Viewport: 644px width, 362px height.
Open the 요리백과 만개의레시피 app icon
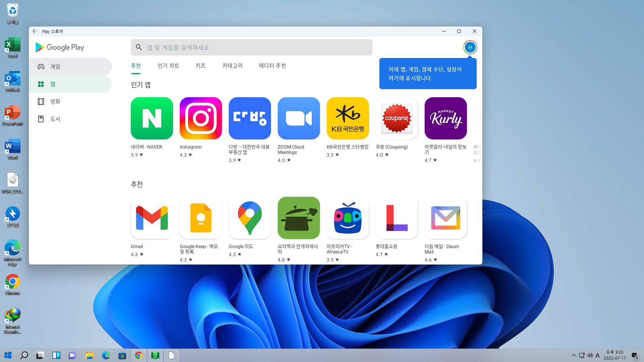tap(299, 218)
